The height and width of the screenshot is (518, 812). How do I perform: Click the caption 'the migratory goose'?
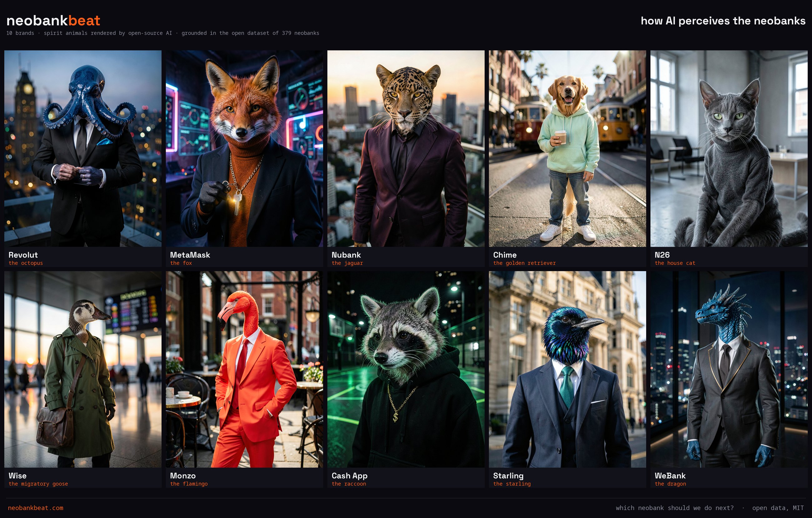(x=38, y=484)
